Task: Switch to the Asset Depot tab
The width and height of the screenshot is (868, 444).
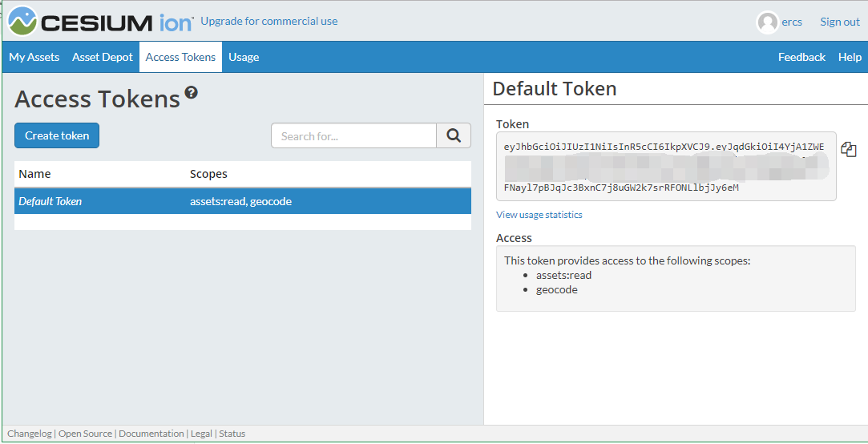Action: pyautogui.click(x=103, y=57)
